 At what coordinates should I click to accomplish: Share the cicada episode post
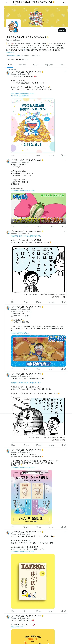tap(65, 226)
